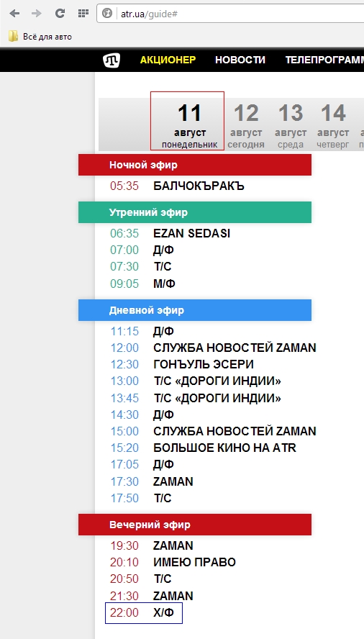
Task: Click the browser forward arrow
Action: [37, 14]
